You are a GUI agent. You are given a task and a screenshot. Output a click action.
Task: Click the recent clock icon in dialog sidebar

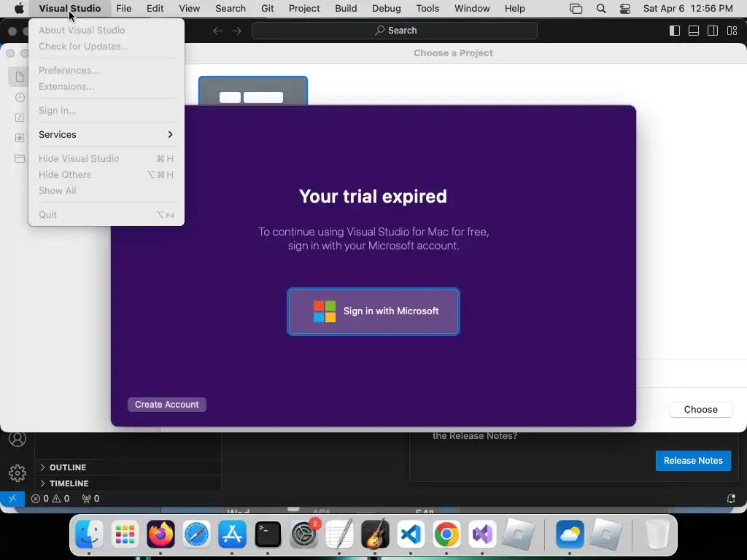(x=20, y=97)
